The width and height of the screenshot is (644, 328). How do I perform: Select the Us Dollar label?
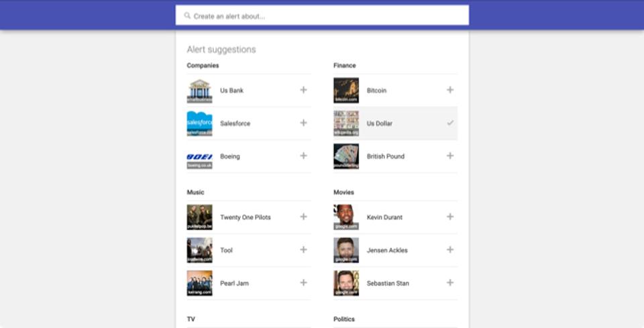coord(380,123)
